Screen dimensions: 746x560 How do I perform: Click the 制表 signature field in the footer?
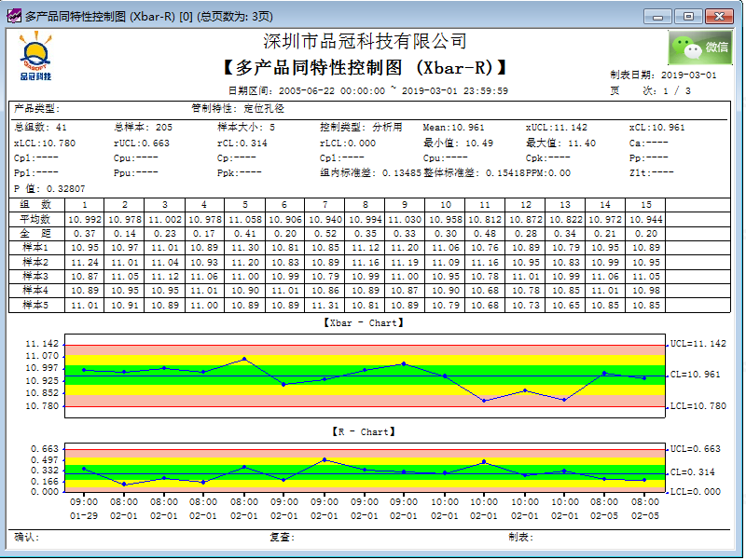tap(521, 538)
